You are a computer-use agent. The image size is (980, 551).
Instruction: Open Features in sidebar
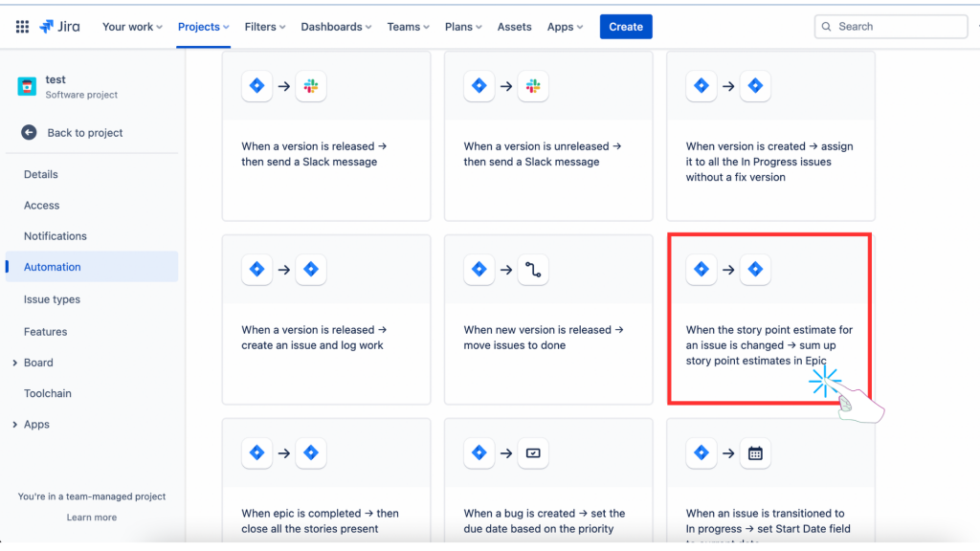pyautogui.click(x=45, y=332)
